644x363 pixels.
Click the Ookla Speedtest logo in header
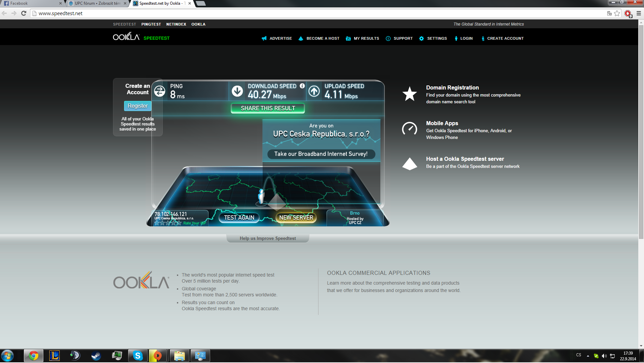coord(141,37)
